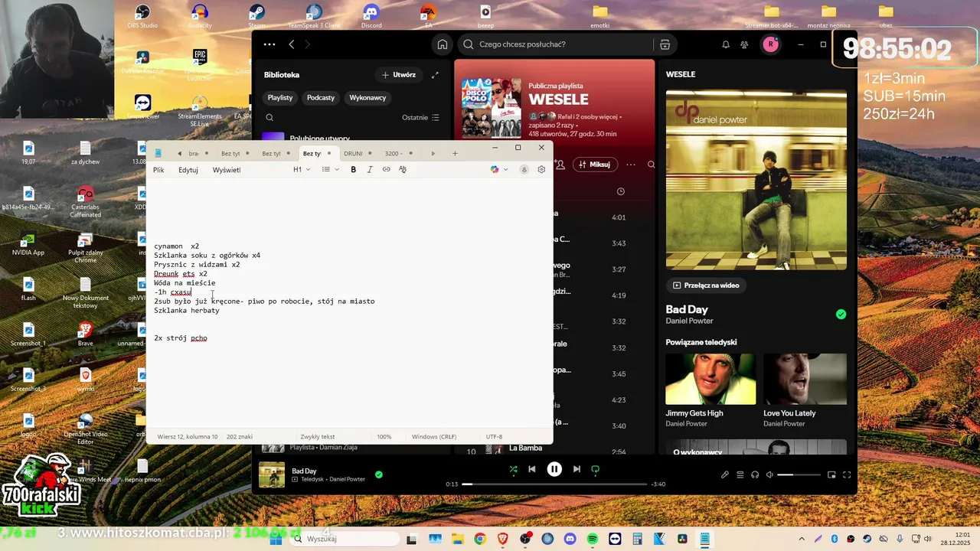Screen dimensions: 980x551
Task: Open Wyświetl menu in Notepad
Action: [x=227, y=170]
